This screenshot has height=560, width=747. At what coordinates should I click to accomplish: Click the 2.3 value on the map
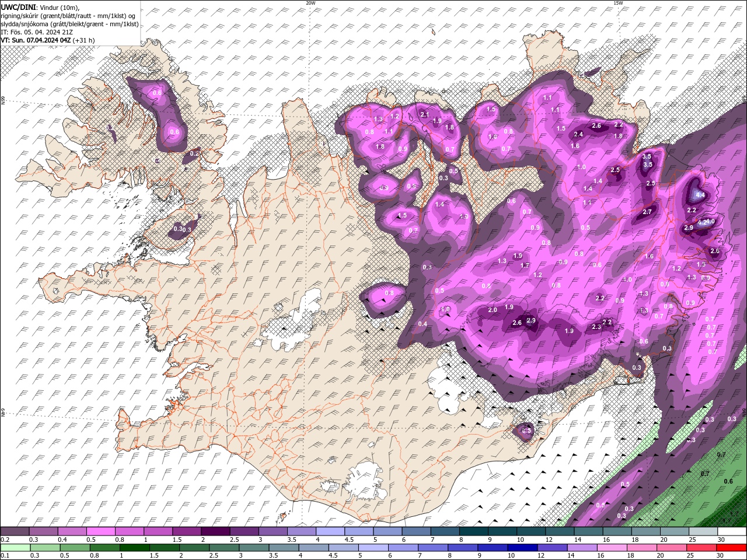coord(596,327)
